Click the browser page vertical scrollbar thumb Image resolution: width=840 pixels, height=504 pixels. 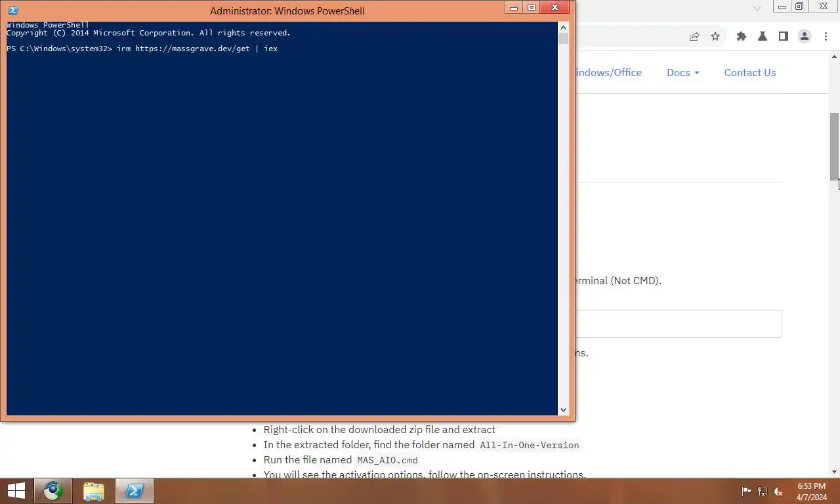click(x=835, y=146)
